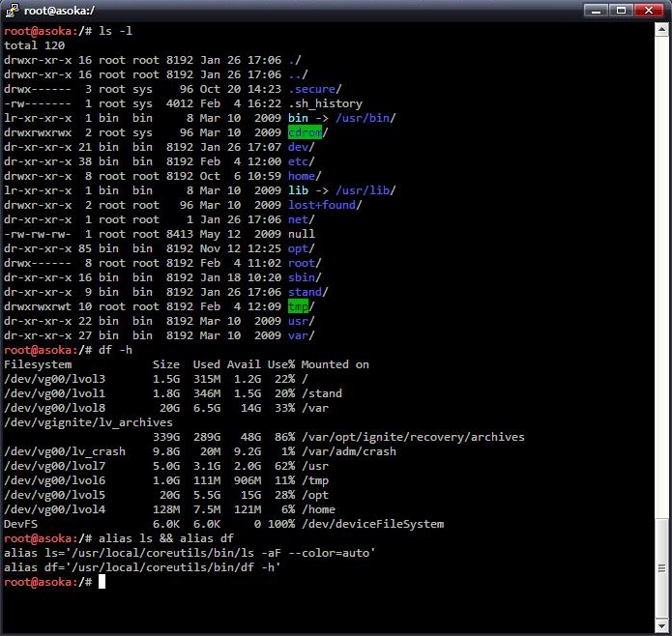Viewport: 672px width, 636px height.
Task: Close the root@asoka terminal window
Action: (x=649, y=10)
